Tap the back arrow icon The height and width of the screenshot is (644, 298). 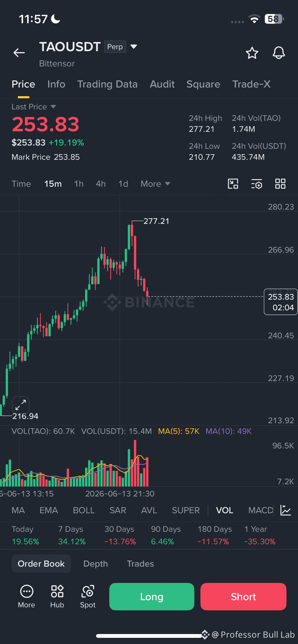(x=19, y=53)
